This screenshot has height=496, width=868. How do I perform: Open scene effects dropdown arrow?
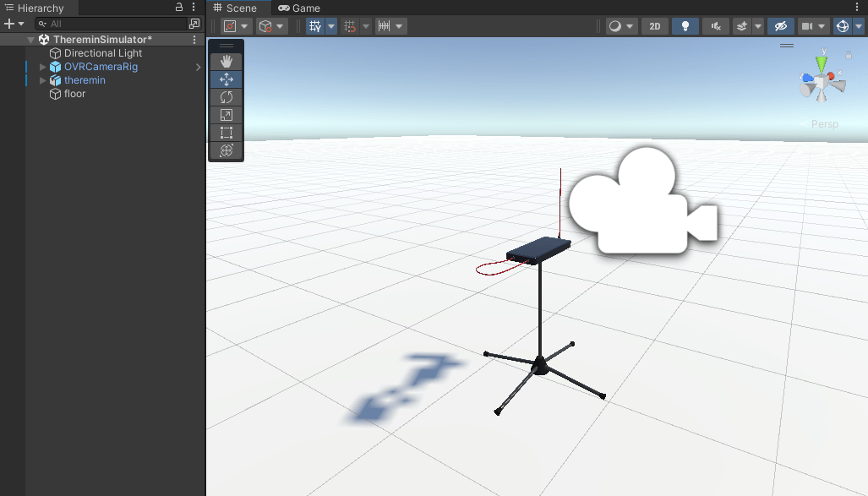(758, 26)
